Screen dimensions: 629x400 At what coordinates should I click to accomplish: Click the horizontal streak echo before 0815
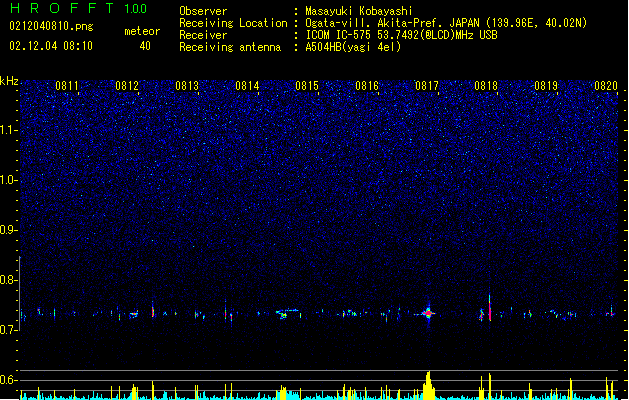[287, 313]
